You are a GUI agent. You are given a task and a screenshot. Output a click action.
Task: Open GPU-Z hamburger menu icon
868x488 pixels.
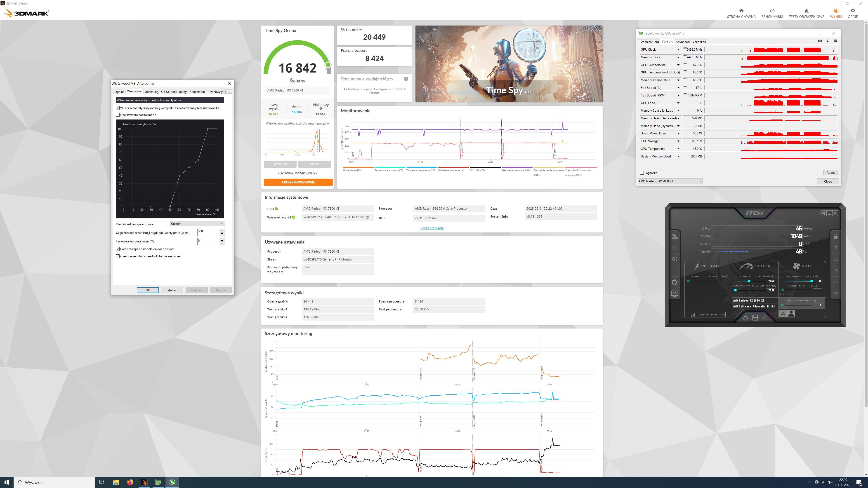tap(835, 41)
